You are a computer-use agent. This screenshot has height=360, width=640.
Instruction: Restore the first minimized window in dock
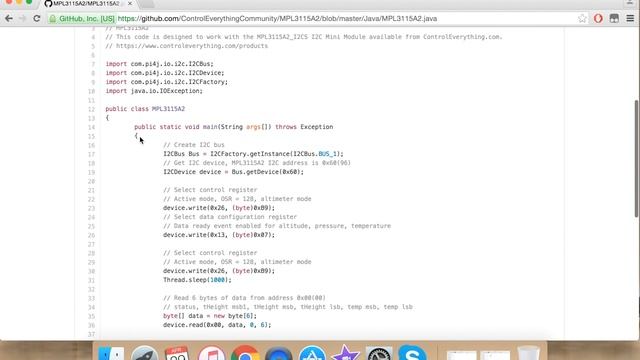[461, 355]
